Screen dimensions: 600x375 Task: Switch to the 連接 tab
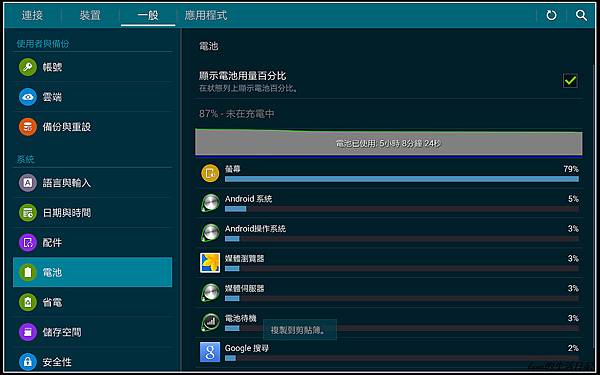tap(32, 15)
